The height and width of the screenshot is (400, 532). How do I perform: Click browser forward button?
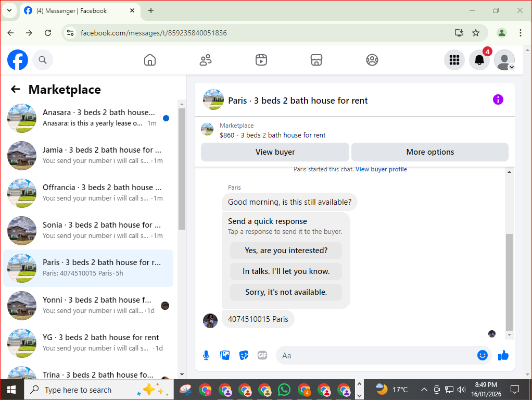(29, 33)
